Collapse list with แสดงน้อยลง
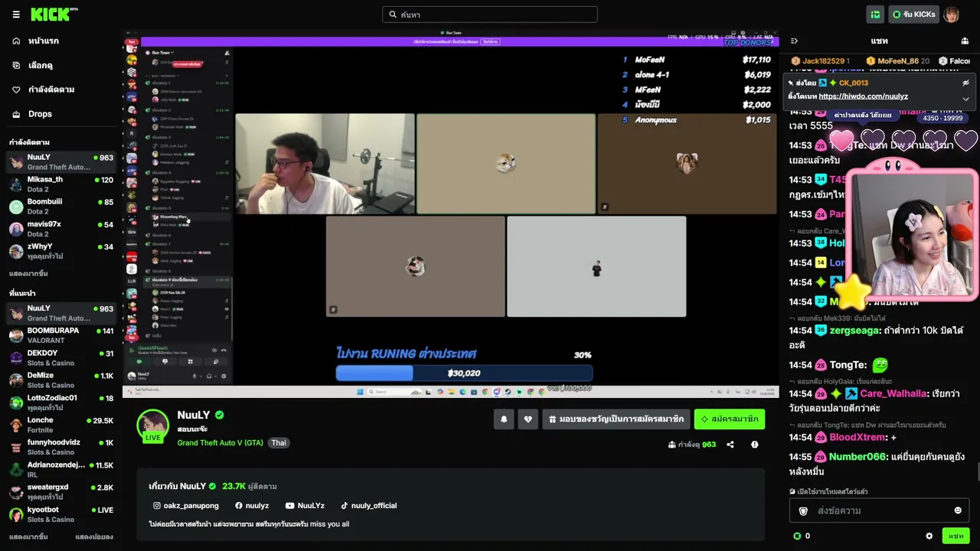Viewport: 980px width, 551px height. click(x=94, y=537)
